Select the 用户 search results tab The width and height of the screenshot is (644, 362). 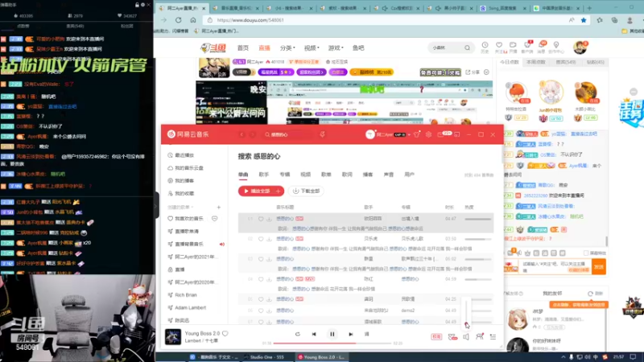(409, 175)
